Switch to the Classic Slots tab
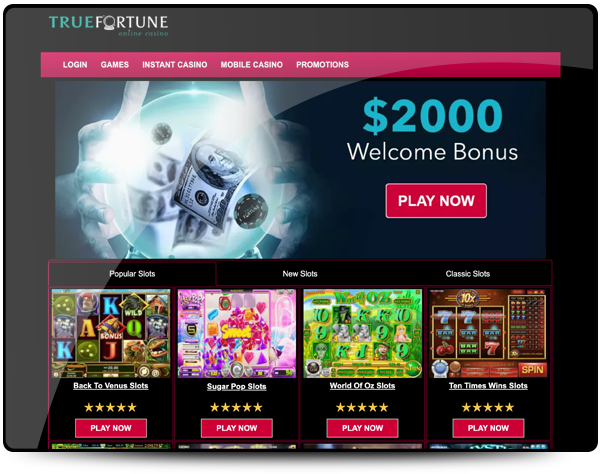 click(x=468, y=274)
